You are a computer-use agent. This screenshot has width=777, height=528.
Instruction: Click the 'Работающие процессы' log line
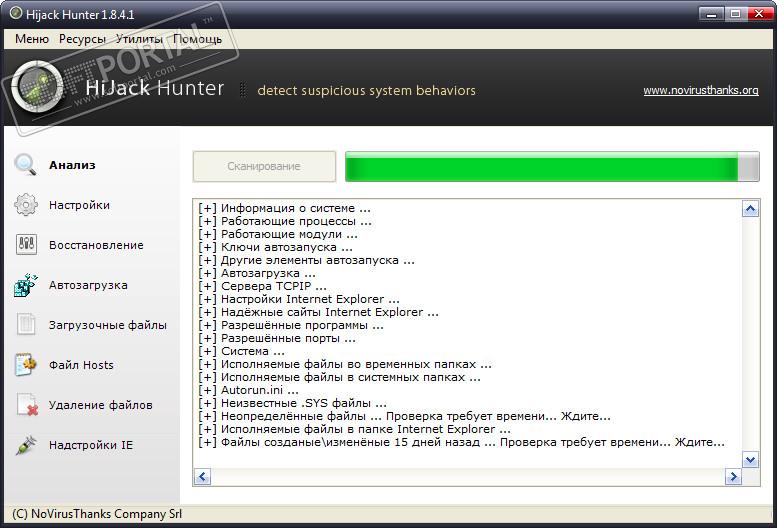click(x=285, y=221)
